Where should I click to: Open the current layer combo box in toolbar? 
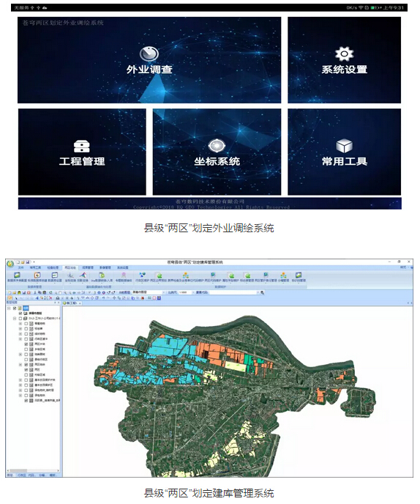[x=147, y=292]
